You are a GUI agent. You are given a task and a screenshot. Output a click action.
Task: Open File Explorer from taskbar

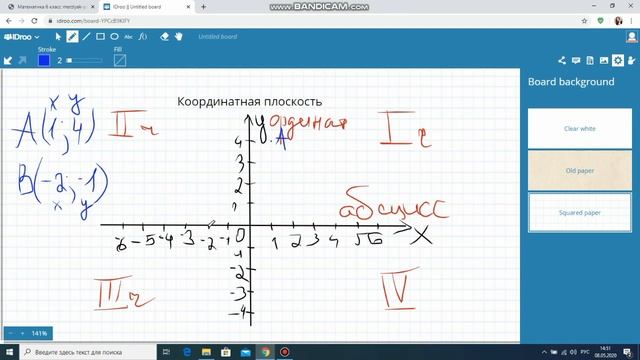point(206,352)
